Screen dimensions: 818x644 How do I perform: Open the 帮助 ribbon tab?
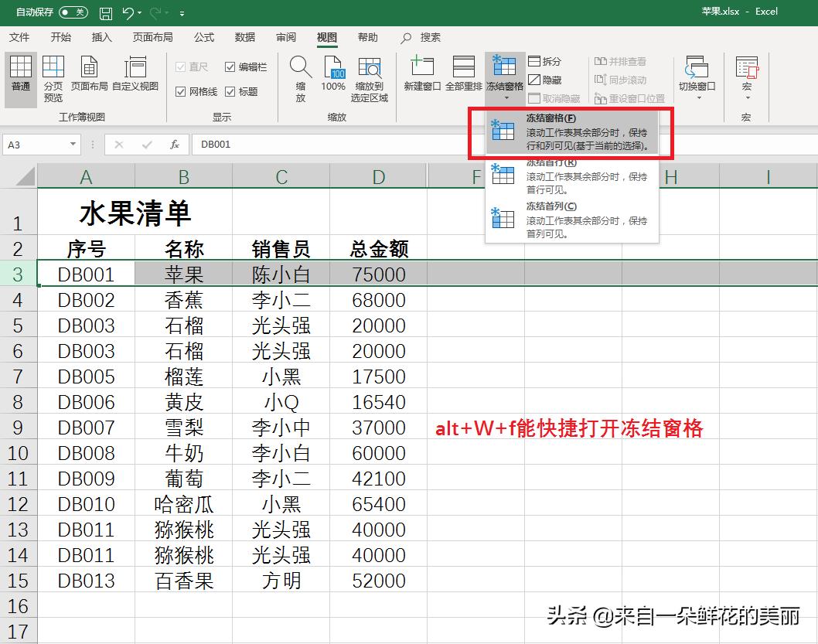[368, 37]
